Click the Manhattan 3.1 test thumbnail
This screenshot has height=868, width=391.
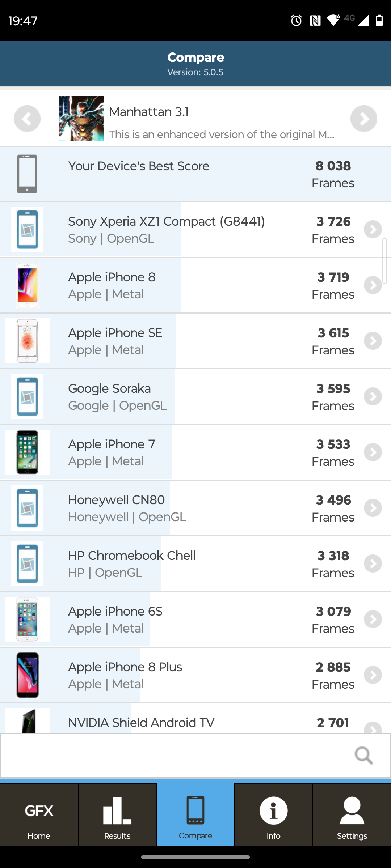81,118
